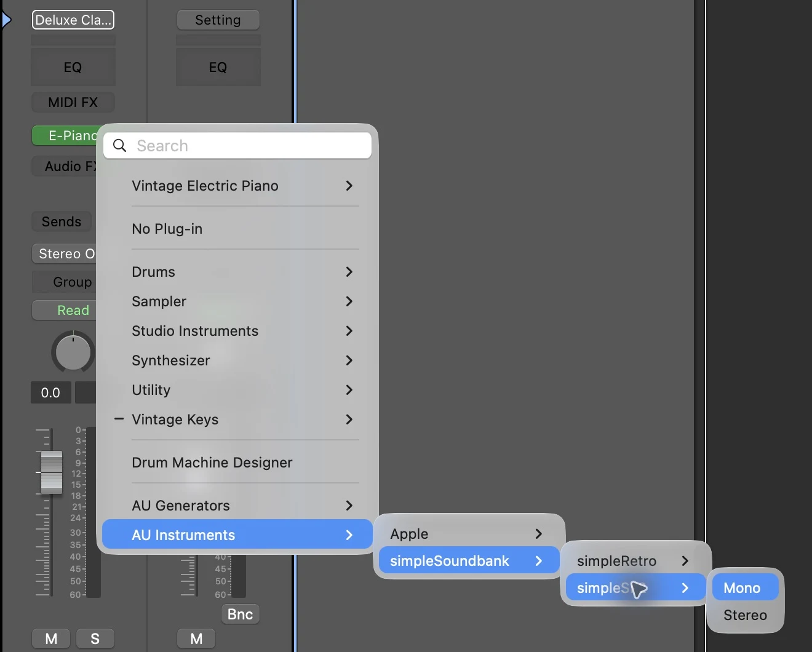Image resolution: width=812 pixels, height=652 pixels.
Task: Open the Vintage Electric Piano submenu
Action: (x=237, y=186)
